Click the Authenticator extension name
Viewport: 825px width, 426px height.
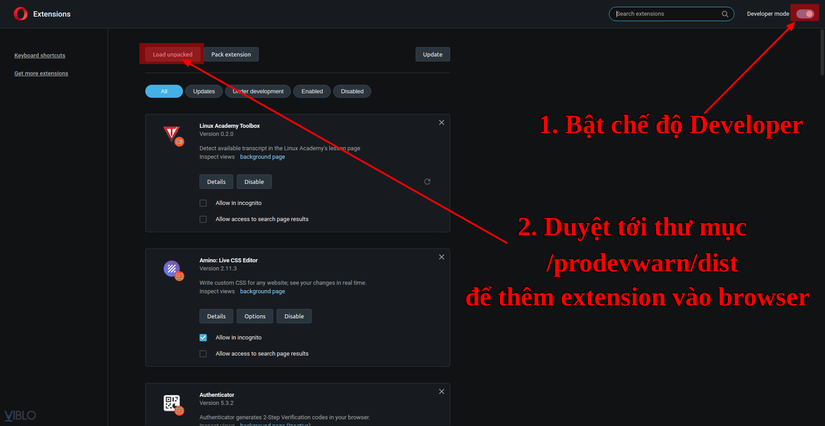[x=217, y=395]
